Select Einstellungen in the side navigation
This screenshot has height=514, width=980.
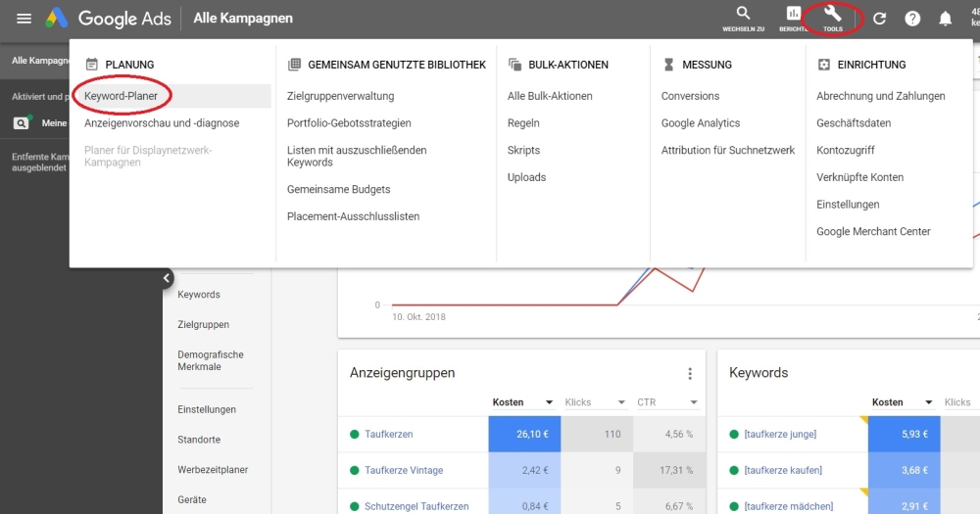coord(207,409)
